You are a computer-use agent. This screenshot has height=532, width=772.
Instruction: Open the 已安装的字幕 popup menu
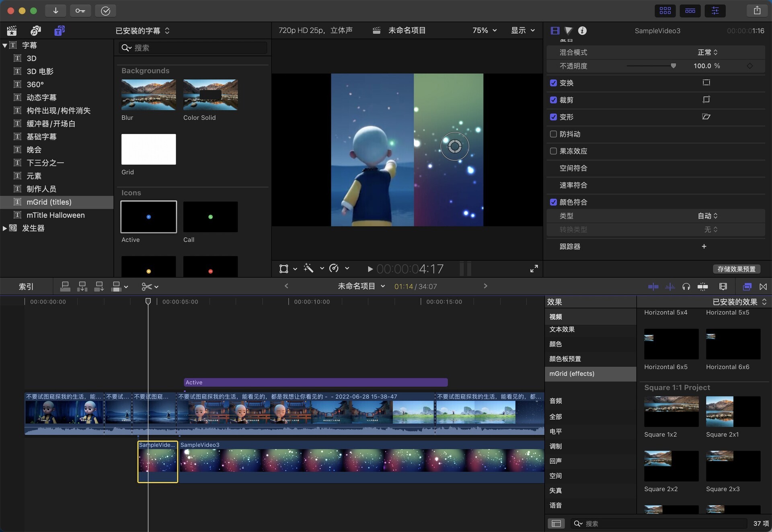[x=142, y=31]
